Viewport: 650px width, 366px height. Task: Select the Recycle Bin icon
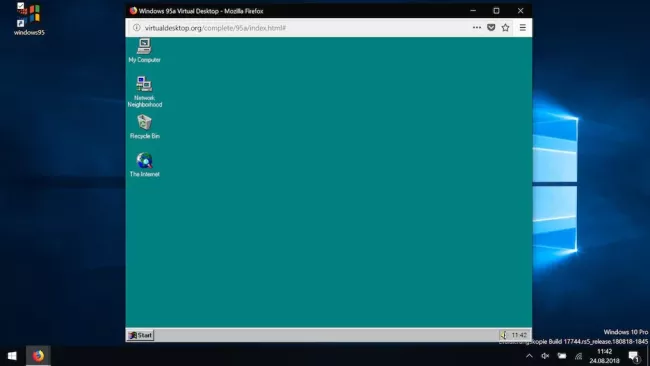(x=144, y=126)
